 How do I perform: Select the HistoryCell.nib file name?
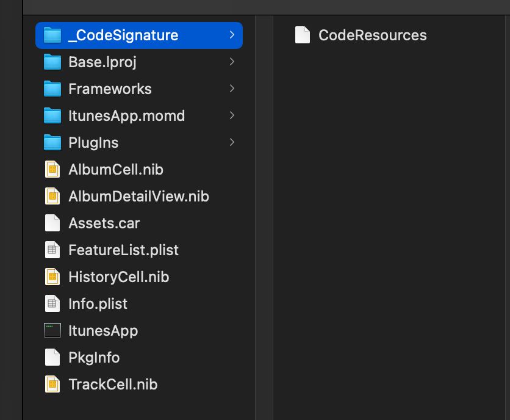pos(119,277)
